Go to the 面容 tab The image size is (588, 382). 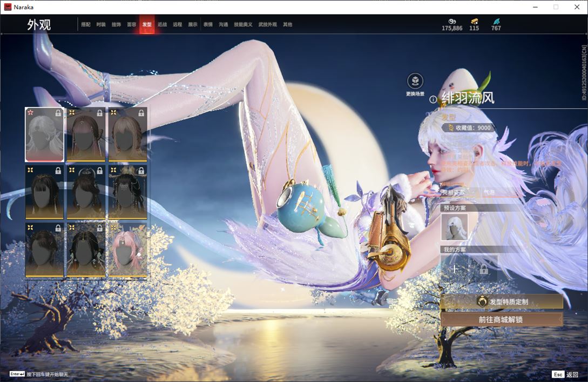coord(132,24)
